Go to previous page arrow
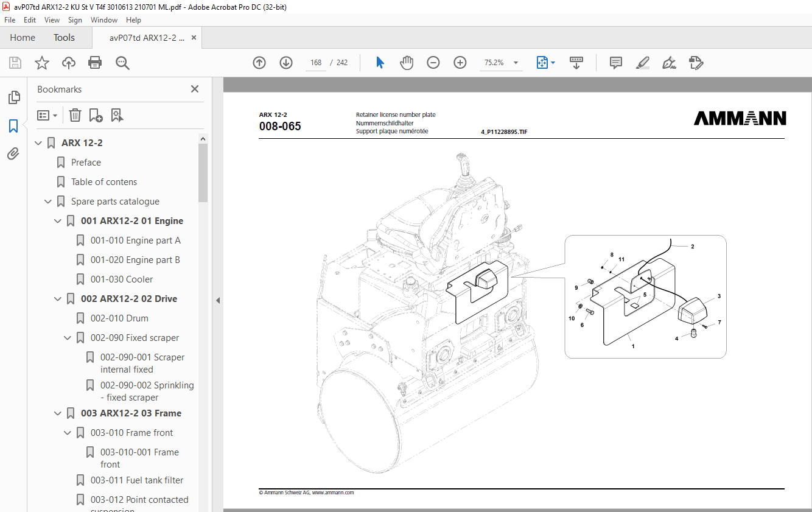Image resolution: width=812 pixels, height=512 pixels. (259, 63)
